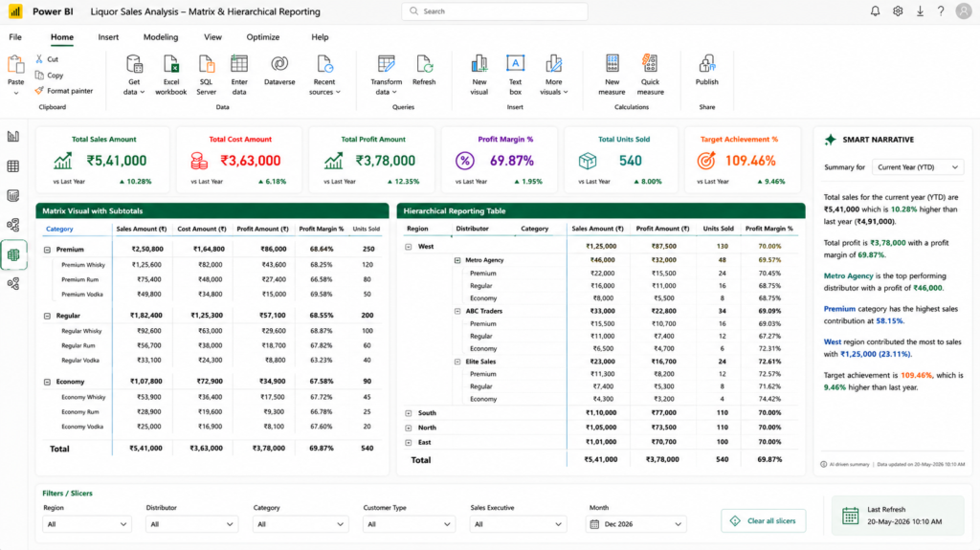
Task: Click the download arrow icon in header
Action: pyautogui.click(x=920, y=11)
